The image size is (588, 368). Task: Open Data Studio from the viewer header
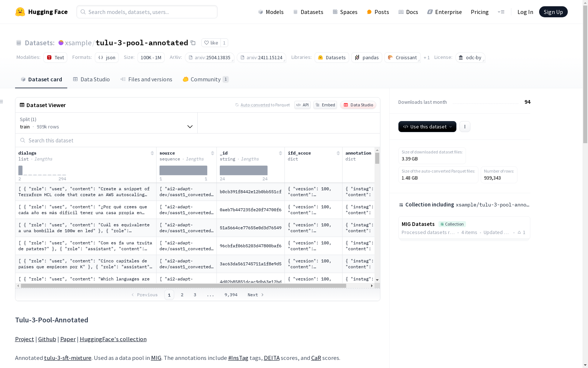358,105
